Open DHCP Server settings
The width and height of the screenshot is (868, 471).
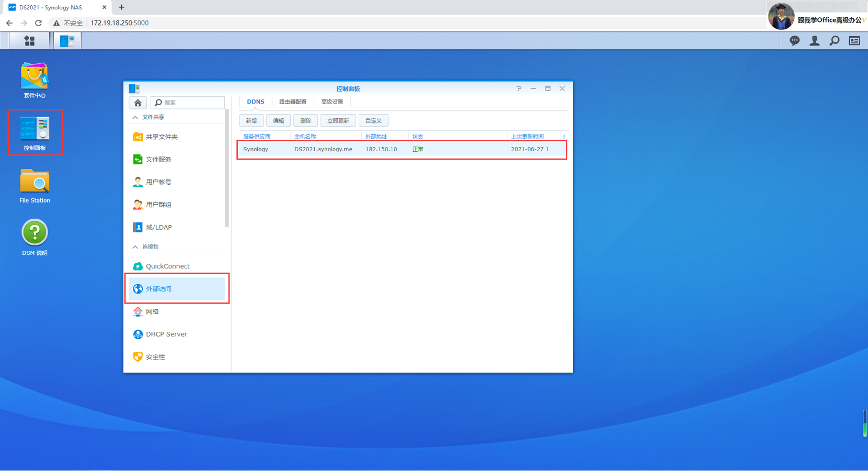177,334
